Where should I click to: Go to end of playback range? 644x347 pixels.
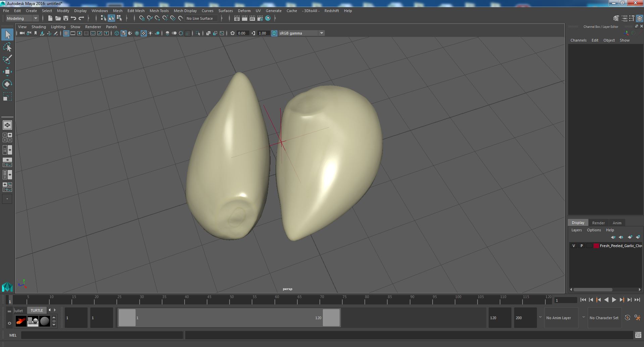(637, 300)
